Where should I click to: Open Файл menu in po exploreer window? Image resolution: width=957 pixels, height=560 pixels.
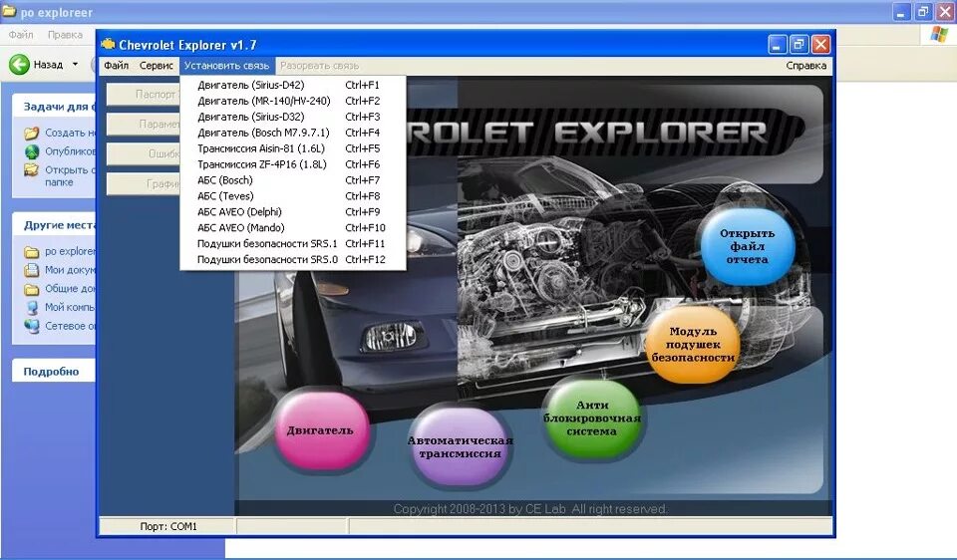(21, 35)
